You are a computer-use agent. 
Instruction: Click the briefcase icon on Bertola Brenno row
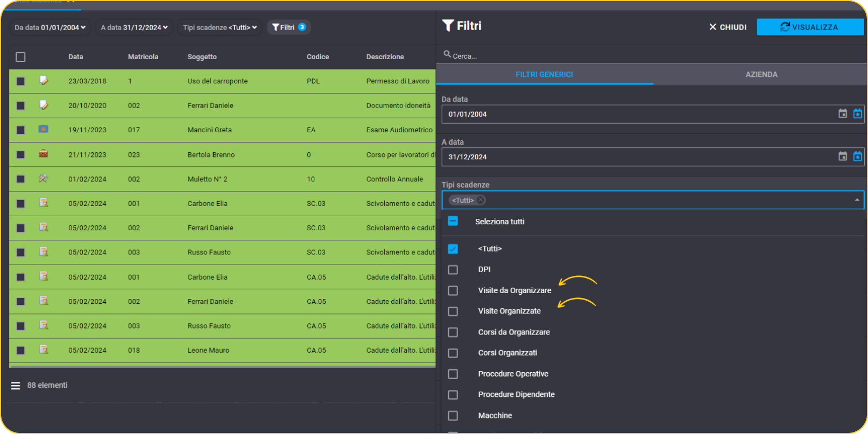(44, 154)
